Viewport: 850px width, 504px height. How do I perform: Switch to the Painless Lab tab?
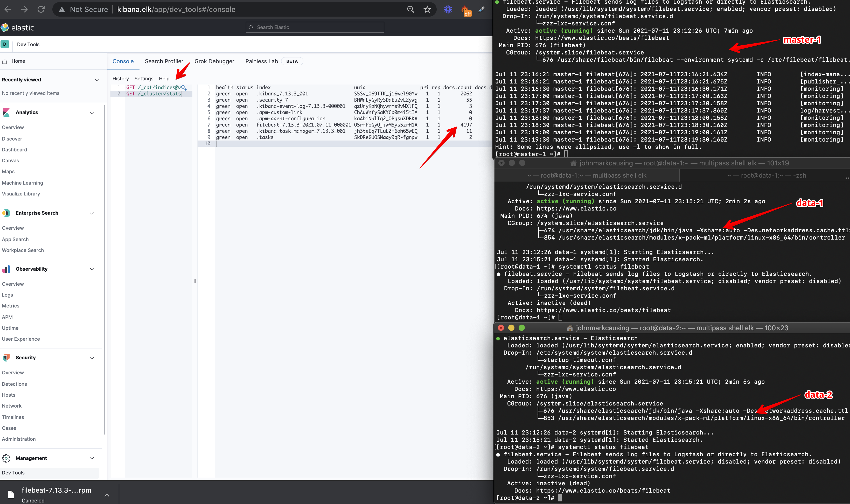click(x=261, y=61)
